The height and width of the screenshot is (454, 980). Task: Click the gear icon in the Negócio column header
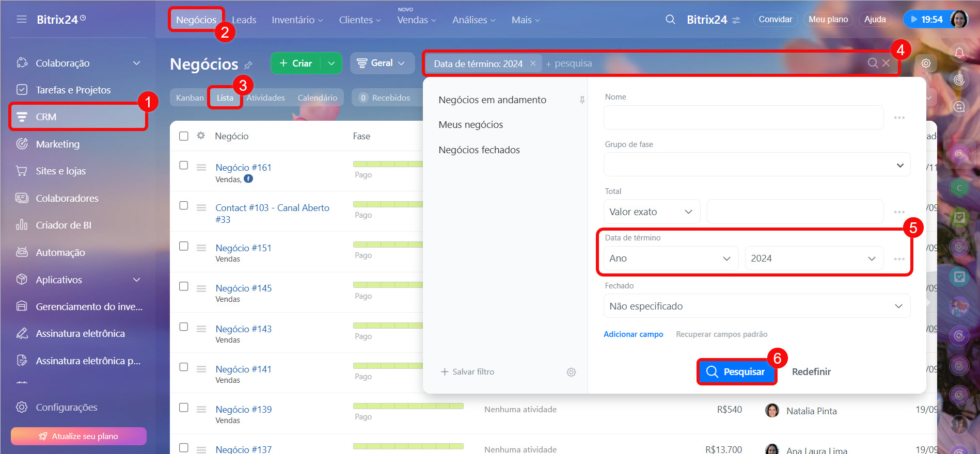click(x=201, y=136)
